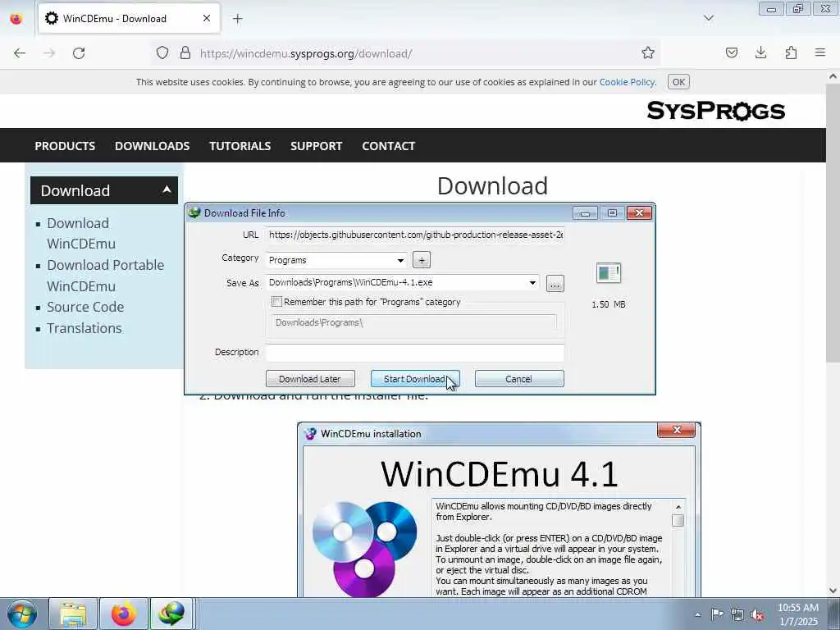
Task: Click Download Later button
Action: 310,379
